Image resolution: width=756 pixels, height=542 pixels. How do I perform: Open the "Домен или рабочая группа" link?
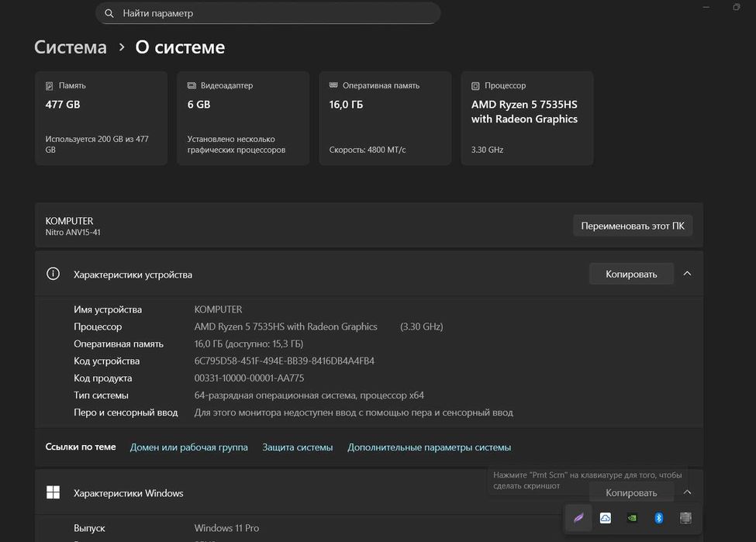tap(189, 447)
